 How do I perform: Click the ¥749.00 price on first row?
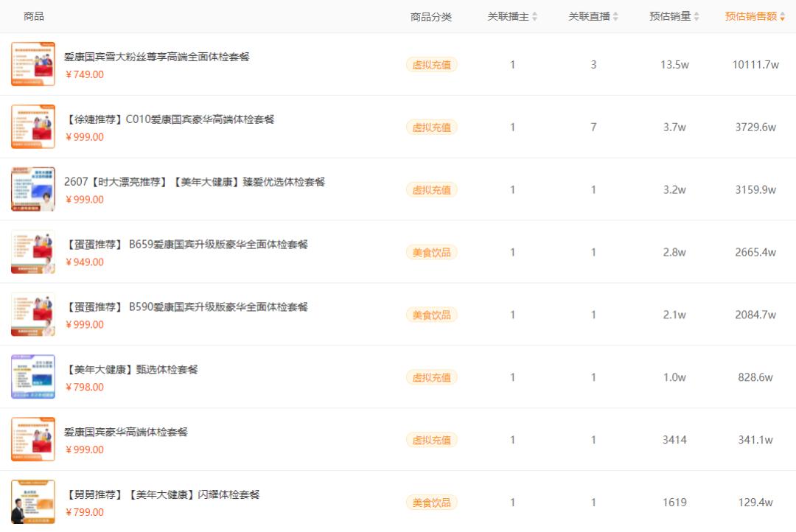(x=85, y=74)
